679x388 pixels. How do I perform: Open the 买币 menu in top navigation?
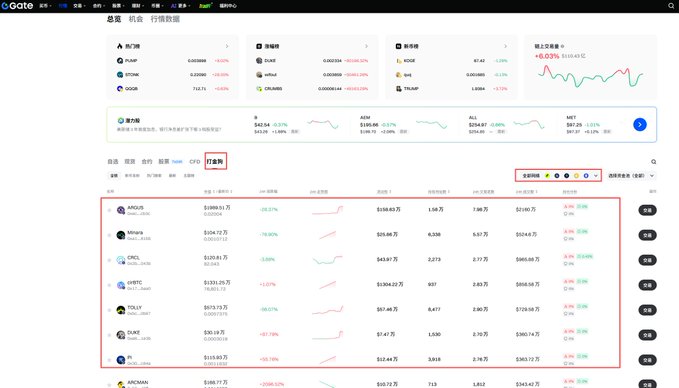45,6
